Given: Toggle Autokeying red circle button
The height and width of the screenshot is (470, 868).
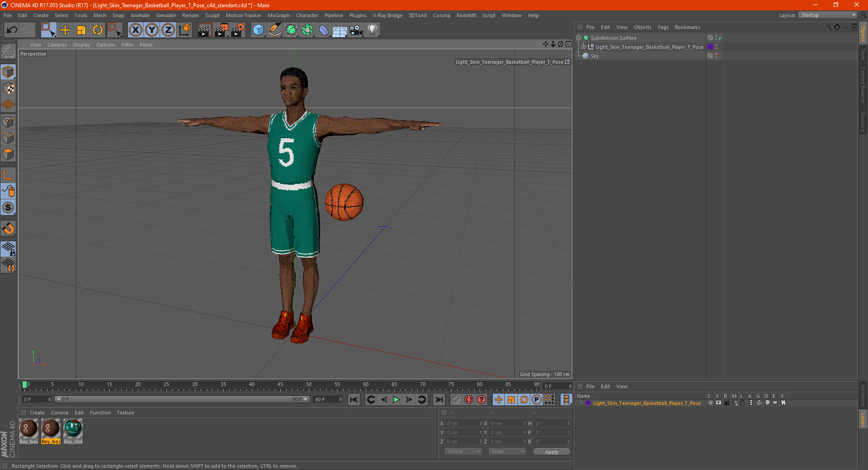Looking at the screenshot, I should [x=469, y=399].
